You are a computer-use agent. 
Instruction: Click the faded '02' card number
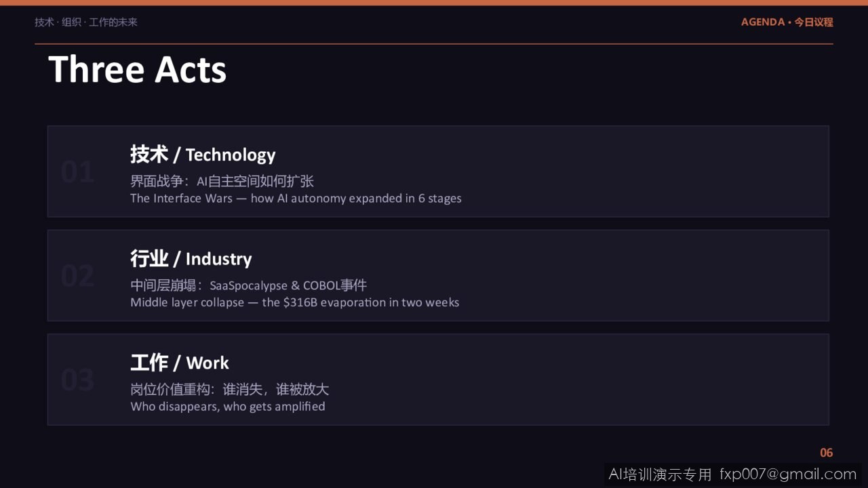tap(77, 276)
